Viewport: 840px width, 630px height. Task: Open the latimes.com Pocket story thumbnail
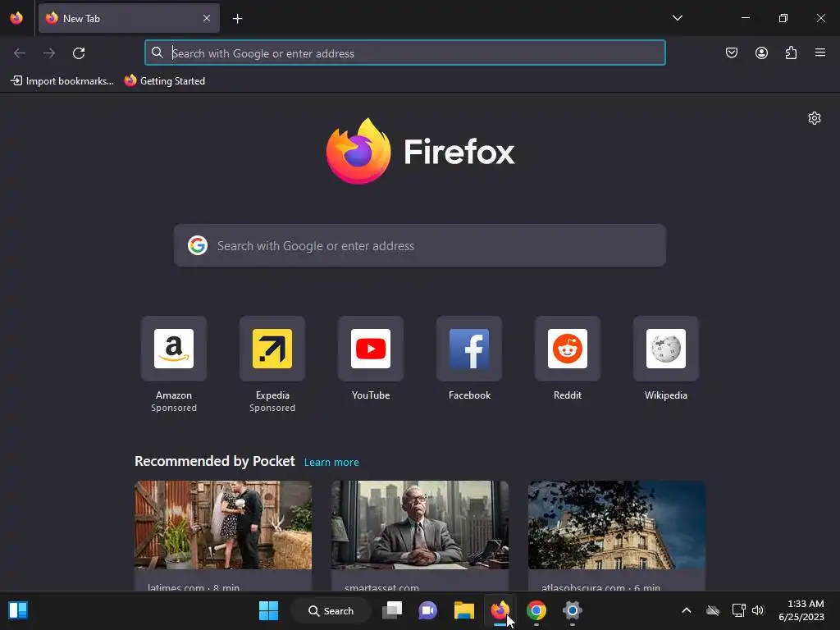(x=223, y=525)
